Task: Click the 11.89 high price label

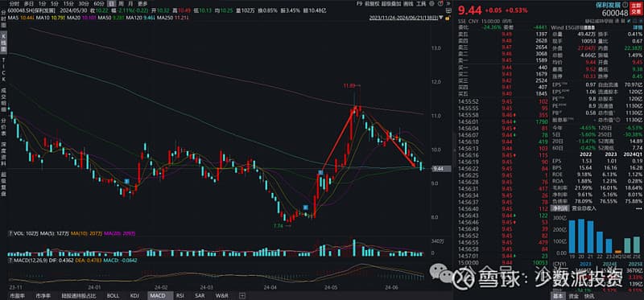Action: (349, 85)
